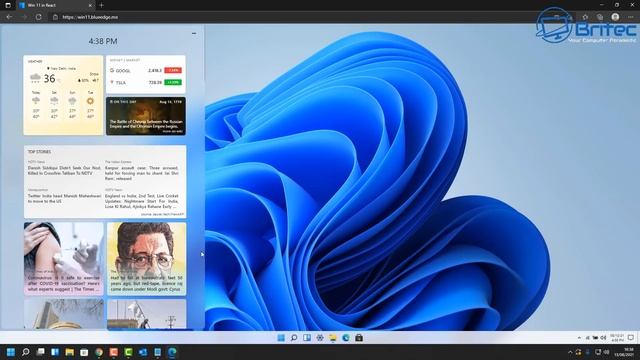View site info lock icon in address bar

[x=56, y=17]
